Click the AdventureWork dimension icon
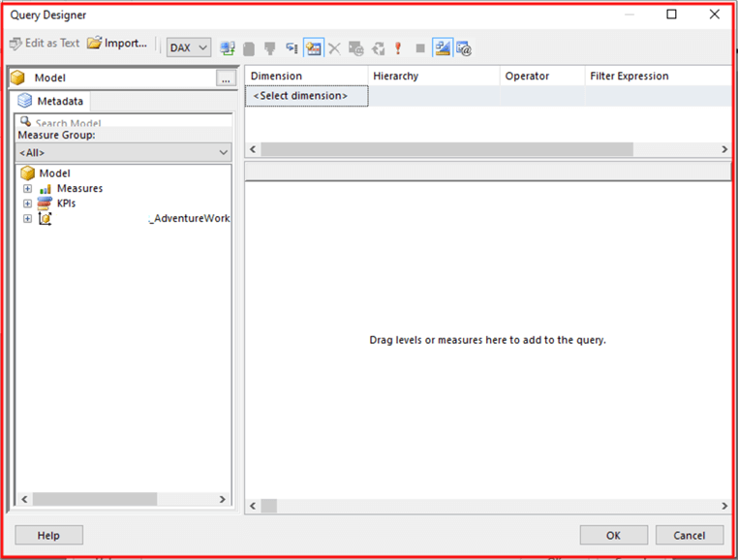Viewport: 738px width, 560px height. coord(46,219)
